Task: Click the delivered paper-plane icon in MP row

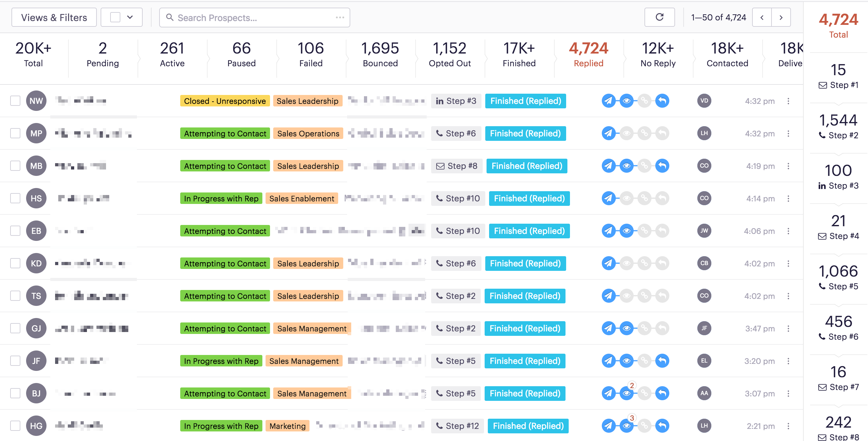Action: pyautogui.click(x=608, y=133)
